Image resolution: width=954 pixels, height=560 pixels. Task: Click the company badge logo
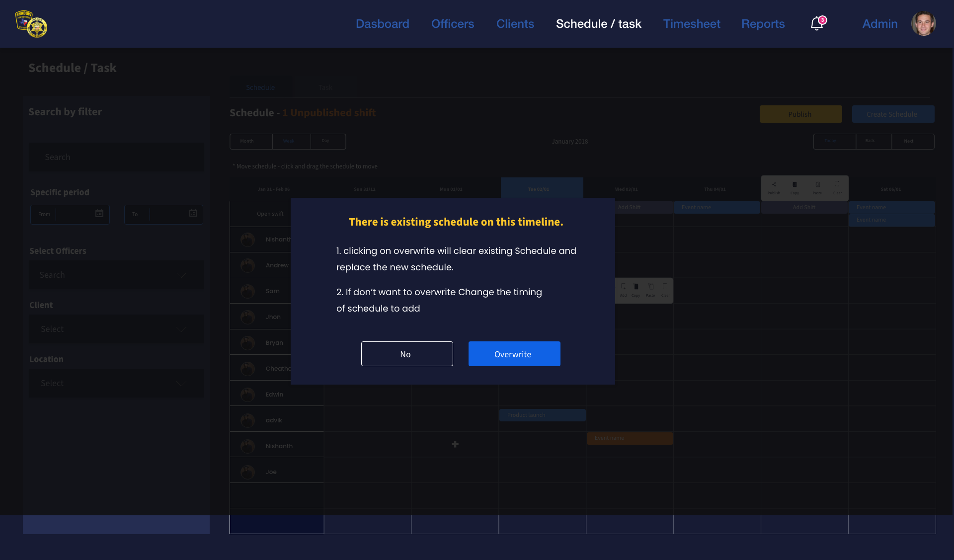click(x=31, y=24)
